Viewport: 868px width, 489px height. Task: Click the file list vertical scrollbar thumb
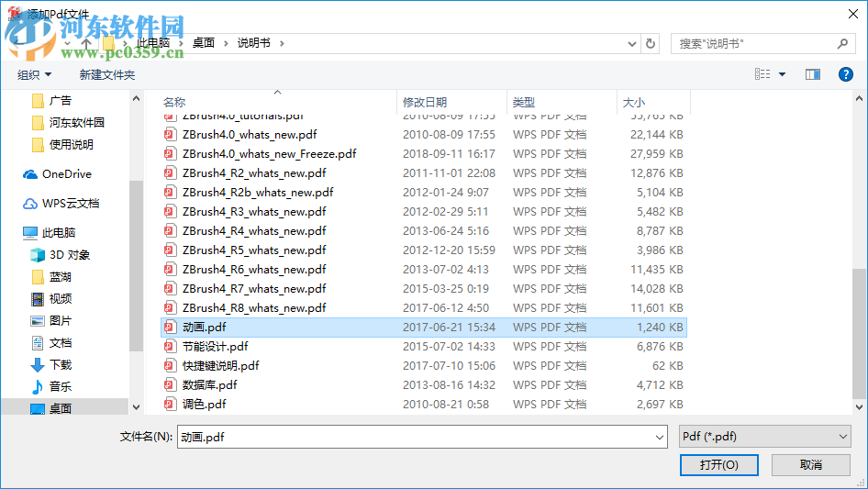tap(859, 333)
